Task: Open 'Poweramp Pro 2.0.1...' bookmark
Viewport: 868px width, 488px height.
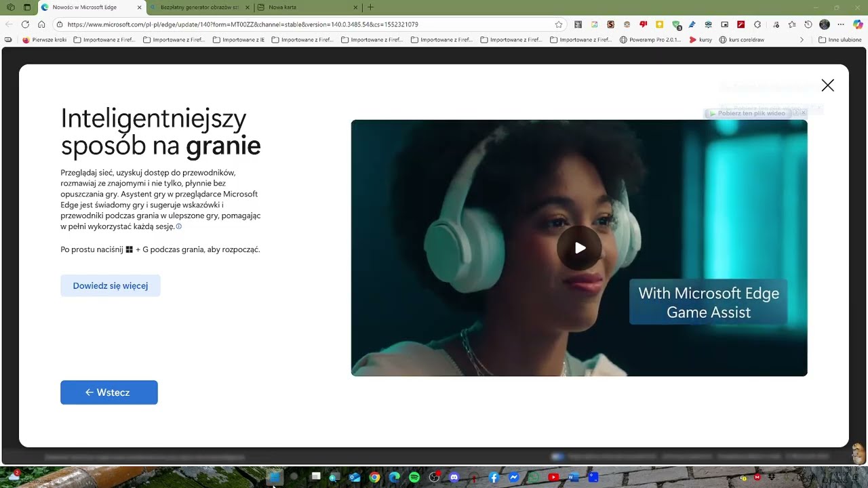Action: coord(650,40)
